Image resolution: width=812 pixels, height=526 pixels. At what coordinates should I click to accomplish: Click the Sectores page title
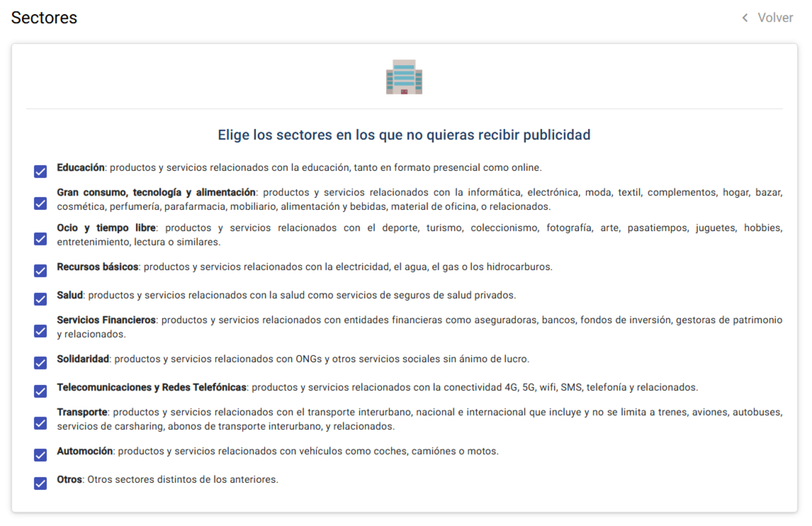click(44, 18)
